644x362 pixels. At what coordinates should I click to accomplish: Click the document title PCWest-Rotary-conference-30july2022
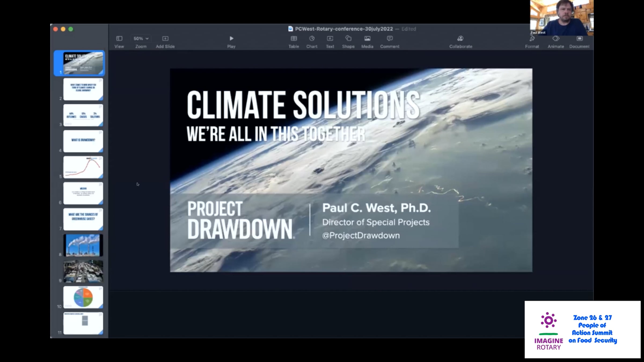344,29
